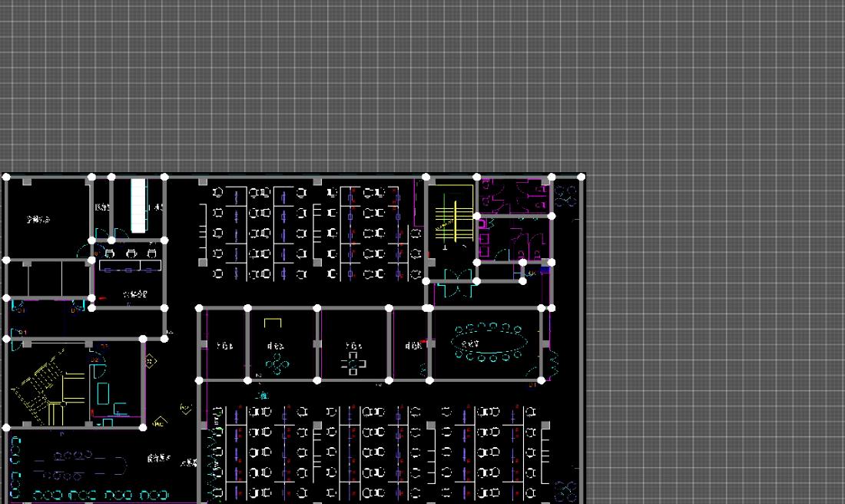The image size is (845, 504).
Task: Click the node at the stair room's bottom-right corner
Action: pos(143,427)
